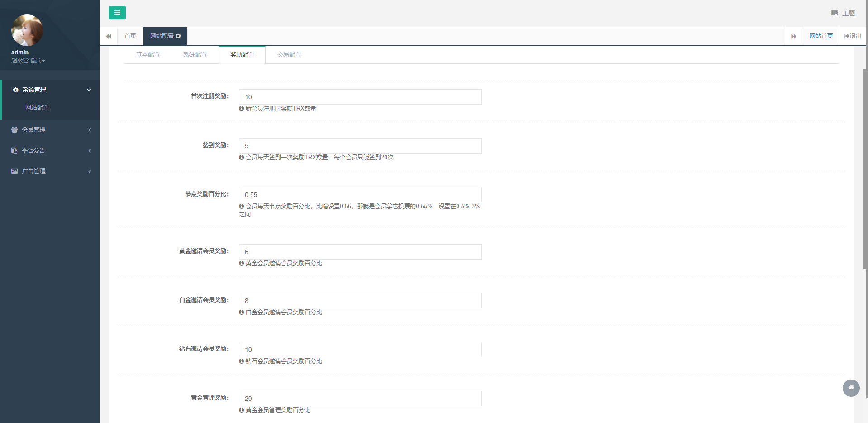The height and width of the screenshot is (423, 868).
Task: Expand the 平台公告 sidebar menu
Action: [51, 150]
